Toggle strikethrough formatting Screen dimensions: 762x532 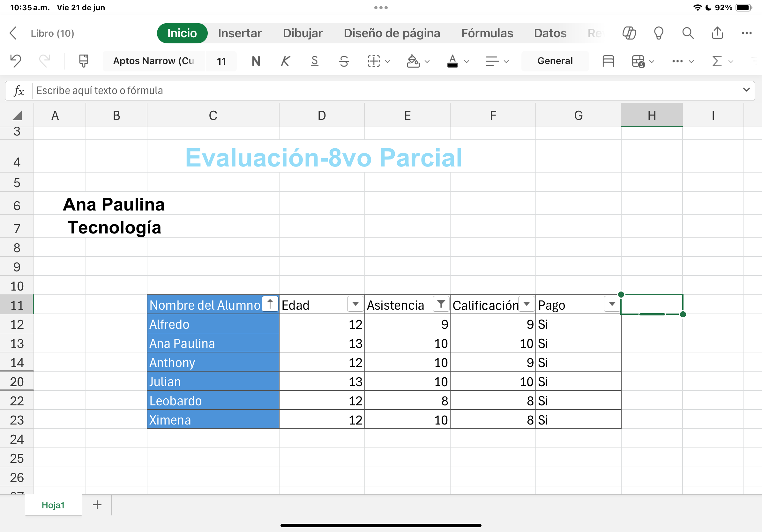[x=344, y=61]
